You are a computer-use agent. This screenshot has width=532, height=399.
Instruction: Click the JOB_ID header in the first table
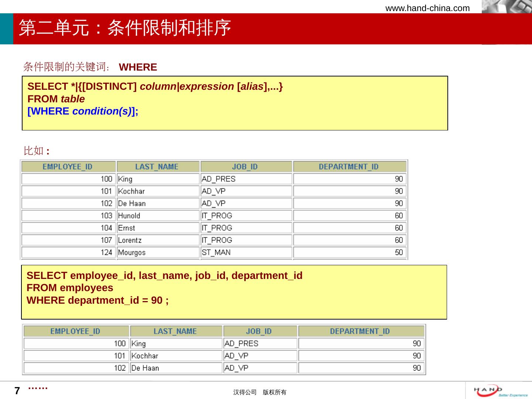click(246, 167)
